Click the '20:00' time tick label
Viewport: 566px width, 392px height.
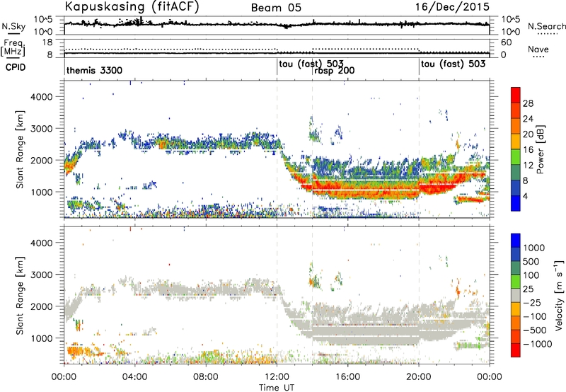(x=419, y=377)
